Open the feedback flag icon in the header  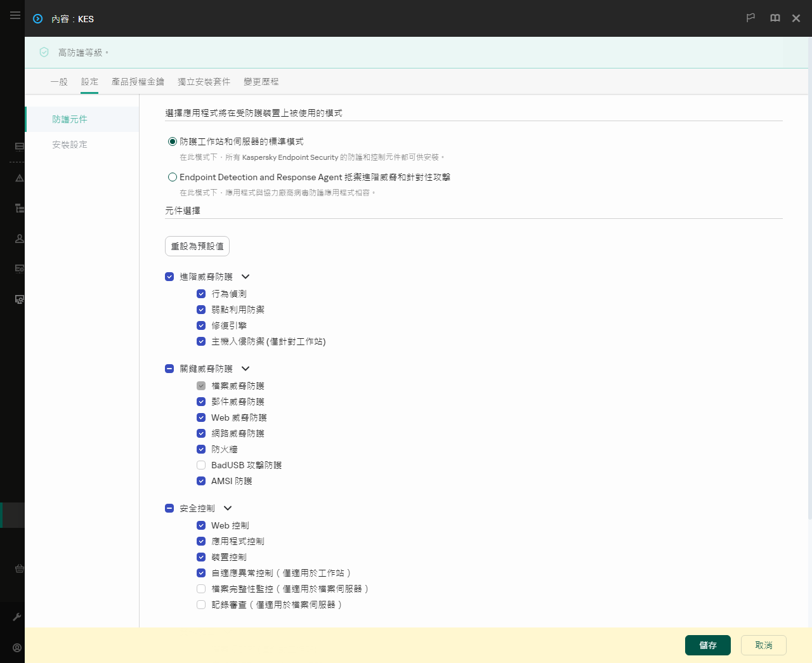750,18
